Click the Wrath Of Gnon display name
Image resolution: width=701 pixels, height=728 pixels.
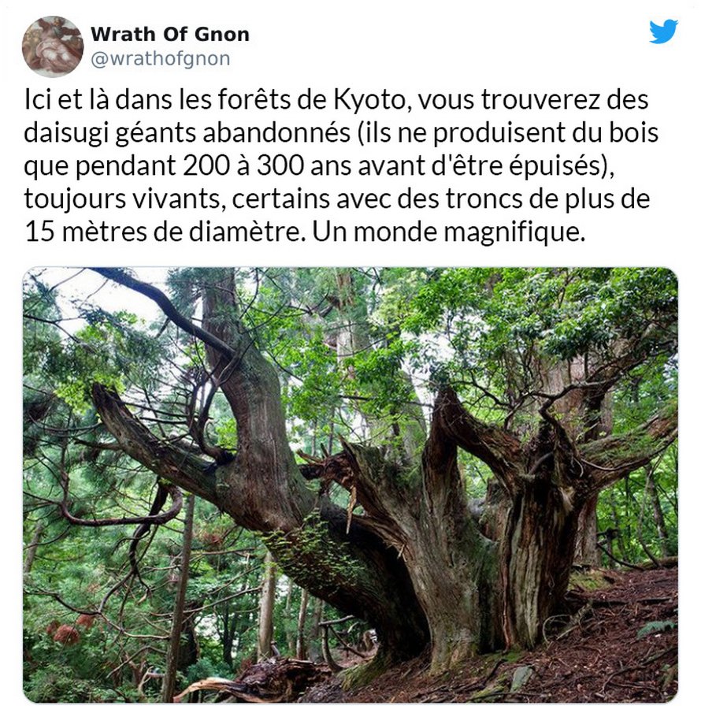click(170, 35)
